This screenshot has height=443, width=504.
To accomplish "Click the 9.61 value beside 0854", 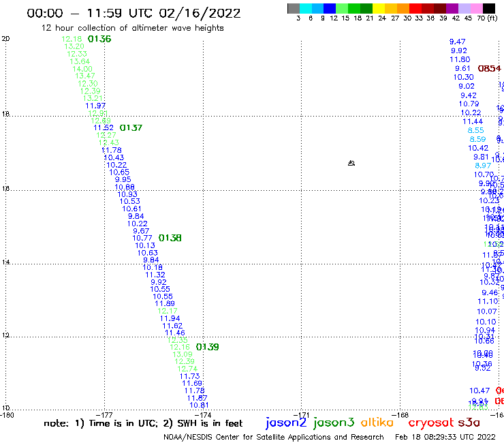I will [x=462, y=69].
